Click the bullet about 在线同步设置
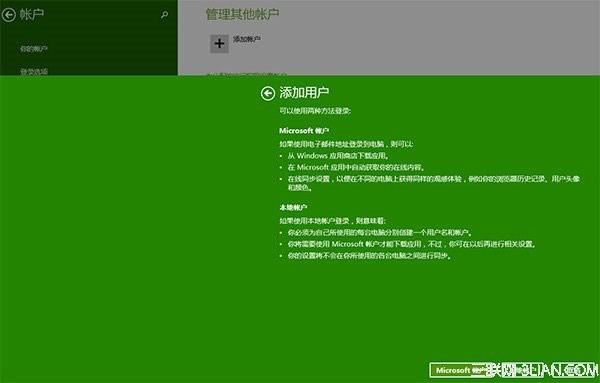This screenshot has height=383, width=600. point(434,183)
